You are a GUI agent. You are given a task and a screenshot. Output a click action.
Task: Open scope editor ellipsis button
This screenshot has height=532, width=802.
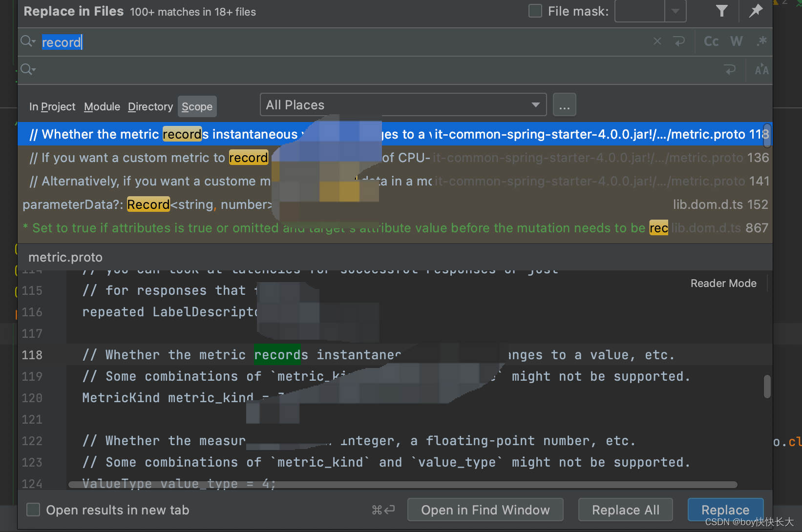(x=564, y=105)
